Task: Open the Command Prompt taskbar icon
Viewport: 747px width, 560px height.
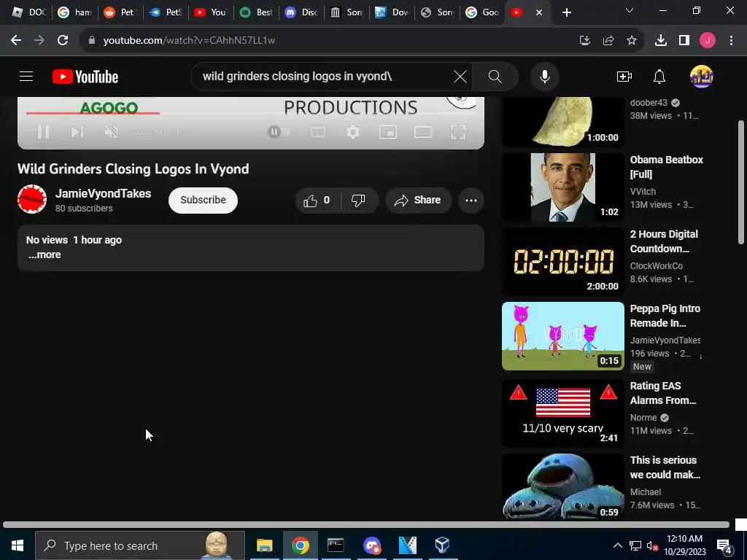Action: (x=336, y=545)
